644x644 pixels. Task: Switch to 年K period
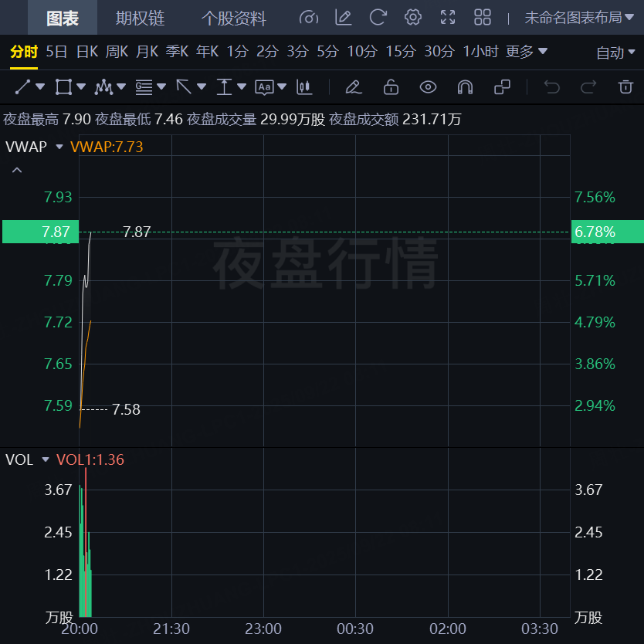(208, 52)
